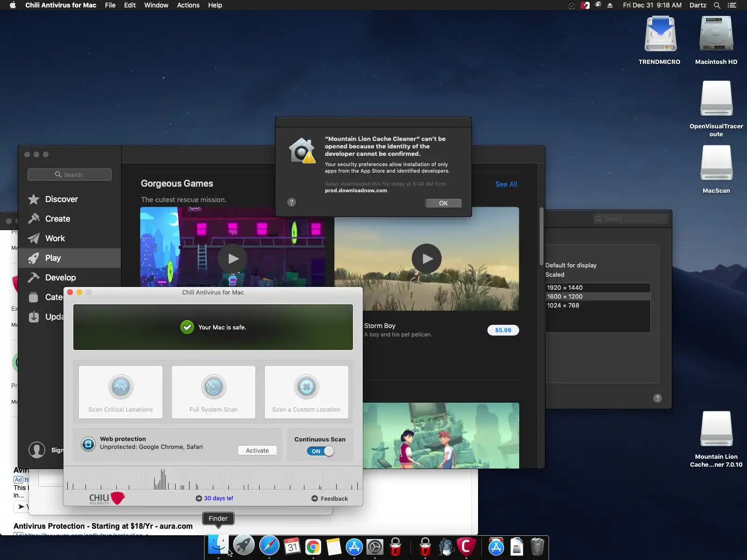
Task: Open the Edit menu
Action: pos(130,5)
